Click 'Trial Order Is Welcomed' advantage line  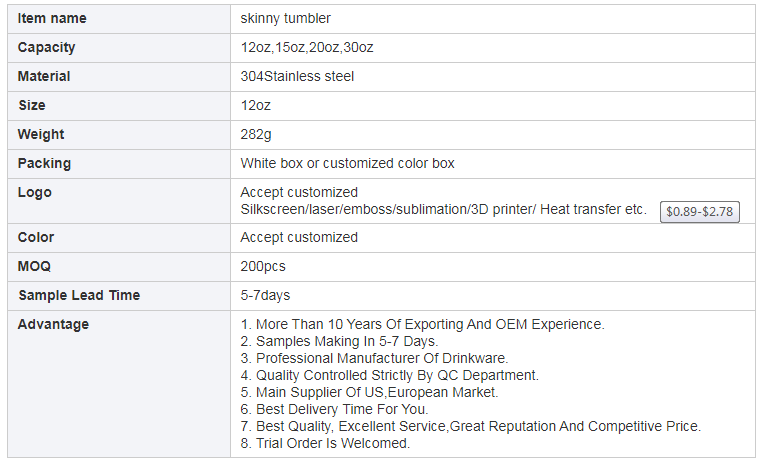coord(325,443)
